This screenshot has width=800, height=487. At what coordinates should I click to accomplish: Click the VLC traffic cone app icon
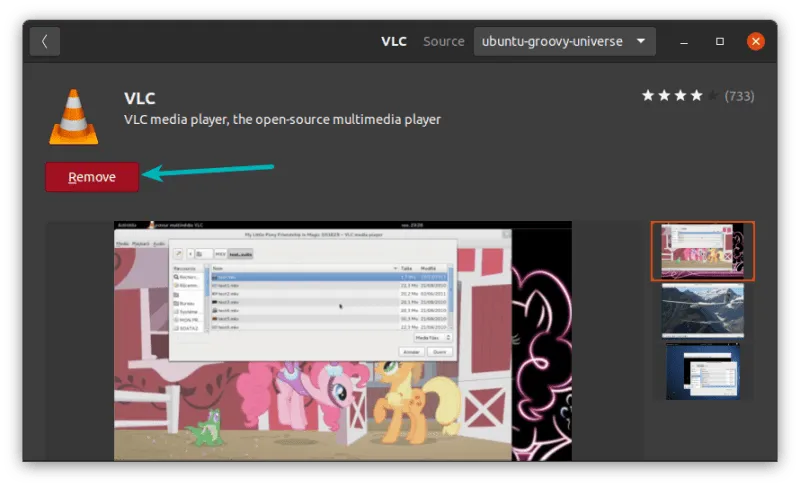[x=73, y=116]
